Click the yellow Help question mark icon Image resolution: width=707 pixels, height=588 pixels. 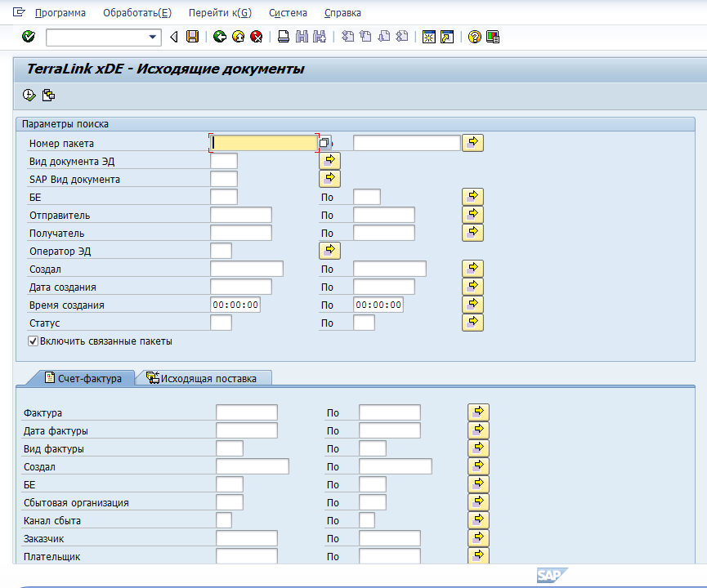[x=474, y=37]
